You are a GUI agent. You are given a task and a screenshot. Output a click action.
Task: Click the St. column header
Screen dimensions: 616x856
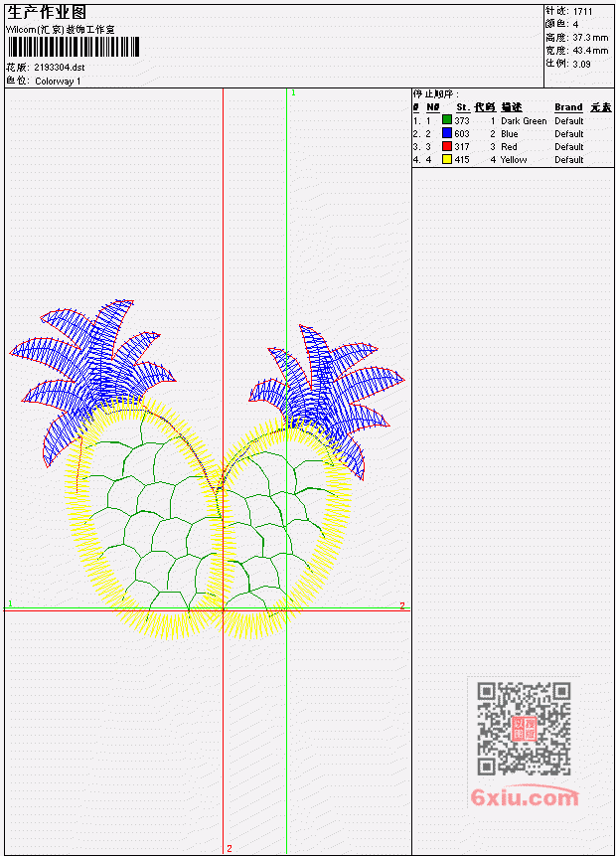(x=463, y=107)
